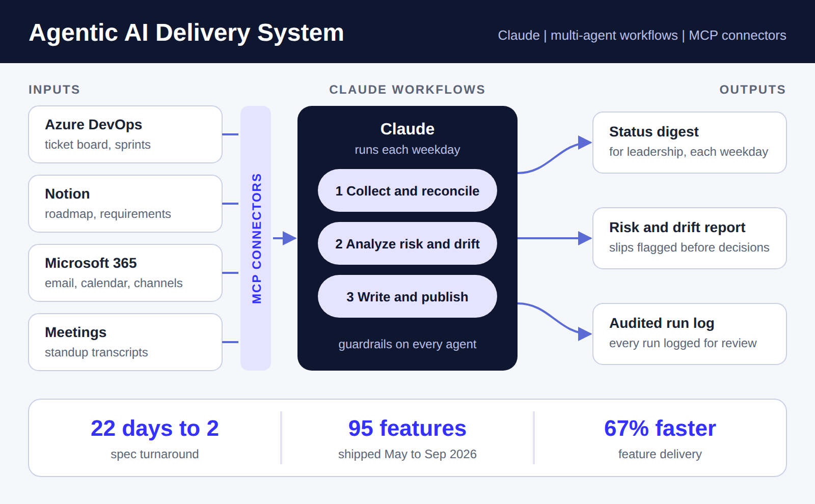Click the '2 Analyze risk and drift' pill

[407, 243]
